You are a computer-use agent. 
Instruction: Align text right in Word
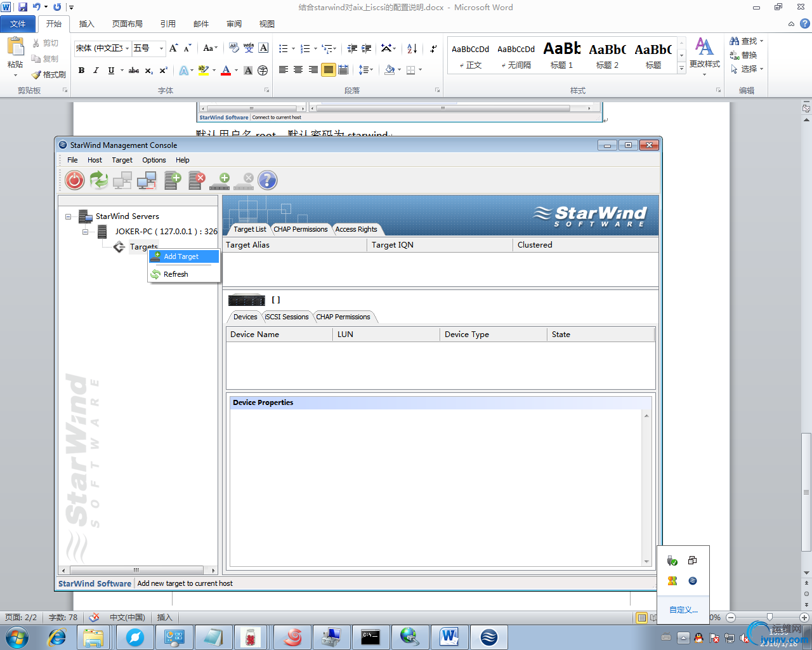[x=313, y=70]
